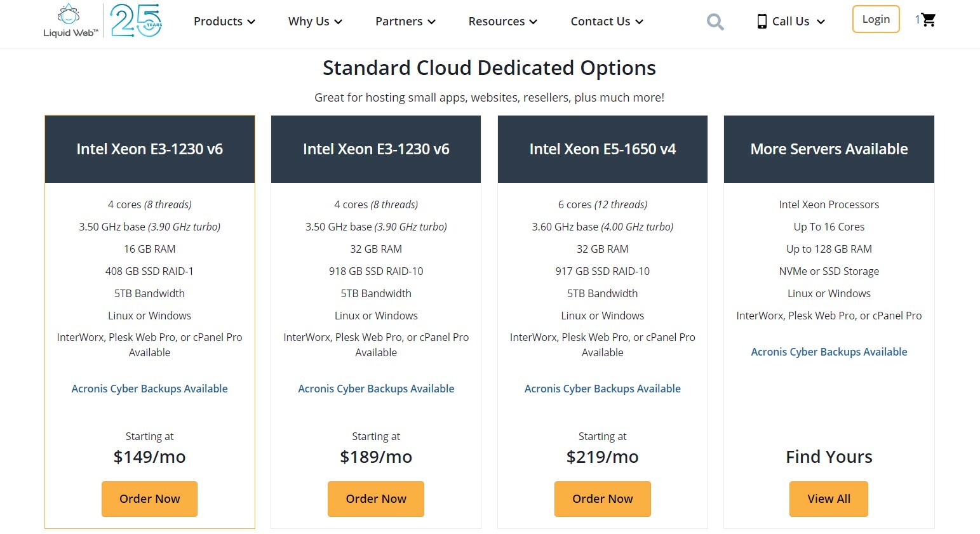
Task: Order the $149/mo Intel Xeon E3-1230 v6 plan
Action: pos(149,498)
